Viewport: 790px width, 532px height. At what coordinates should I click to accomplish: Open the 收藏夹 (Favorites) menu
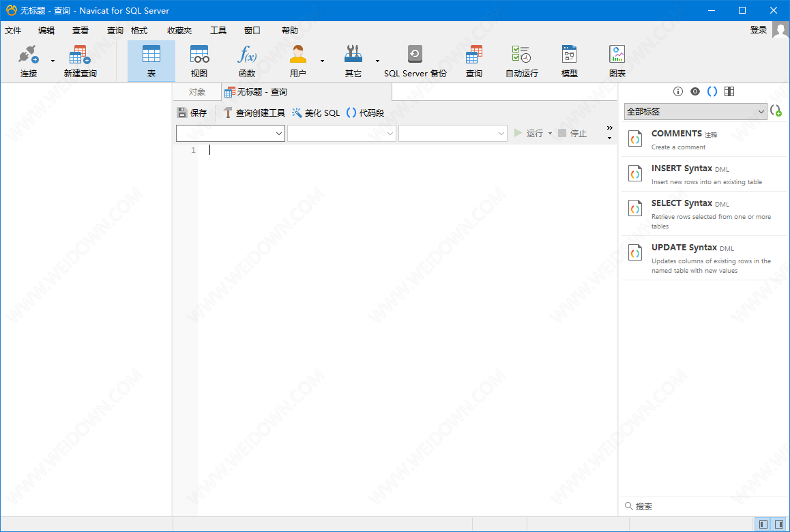pyautogui.click(x=179, y=31)
